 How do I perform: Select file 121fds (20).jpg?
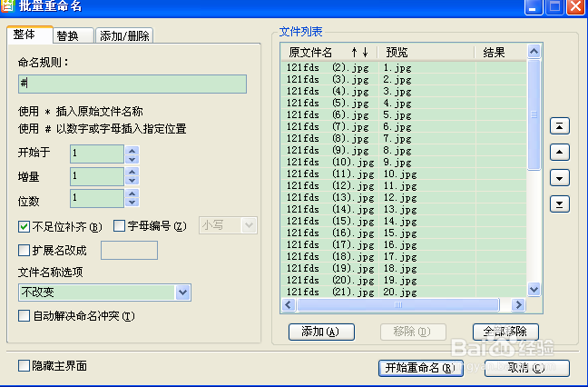[330, 280]
